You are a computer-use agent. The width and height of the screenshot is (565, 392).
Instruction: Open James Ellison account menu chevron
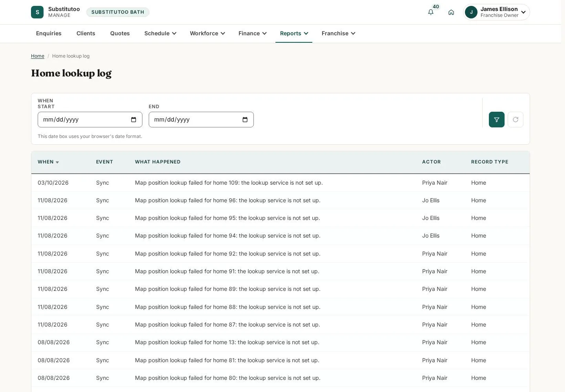click(x=523, y=12)
